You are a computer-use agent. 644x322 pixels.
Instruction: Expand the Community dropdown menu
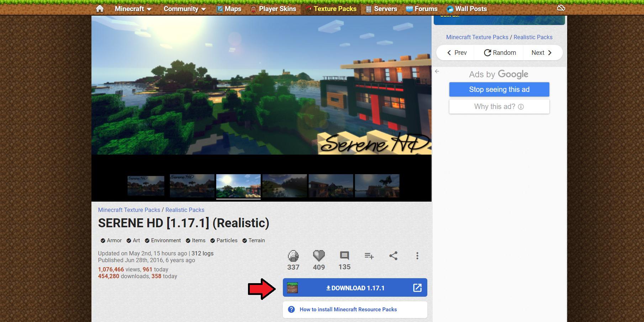pos(185,9)
